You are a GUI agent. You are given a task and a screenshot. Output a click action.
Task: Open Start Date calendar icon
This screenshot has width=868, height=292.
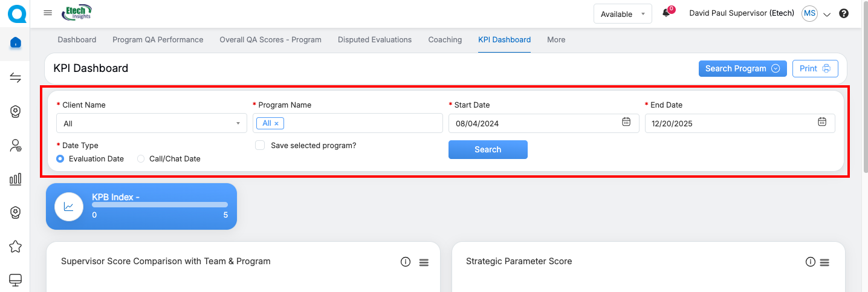(x=626, y=122)
